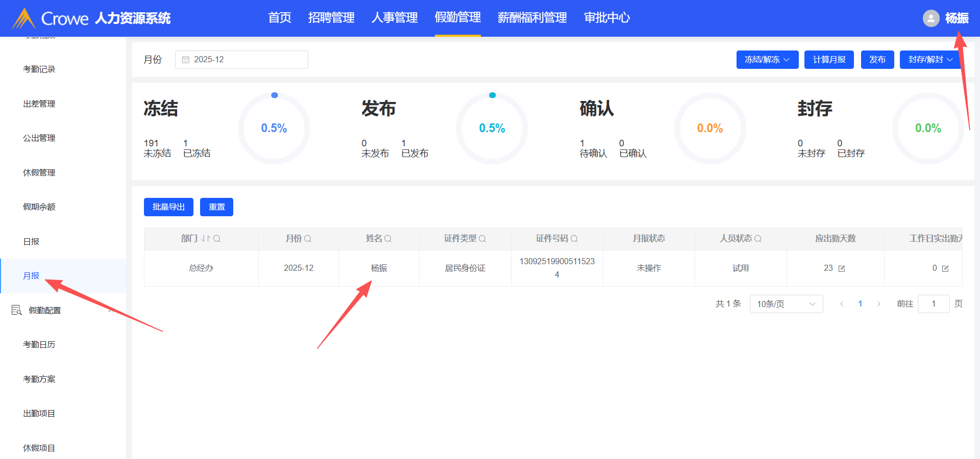Click the 191 未冻结 count
The width and height of the screenshot is (980, 459).
click(x=157, y=148)
